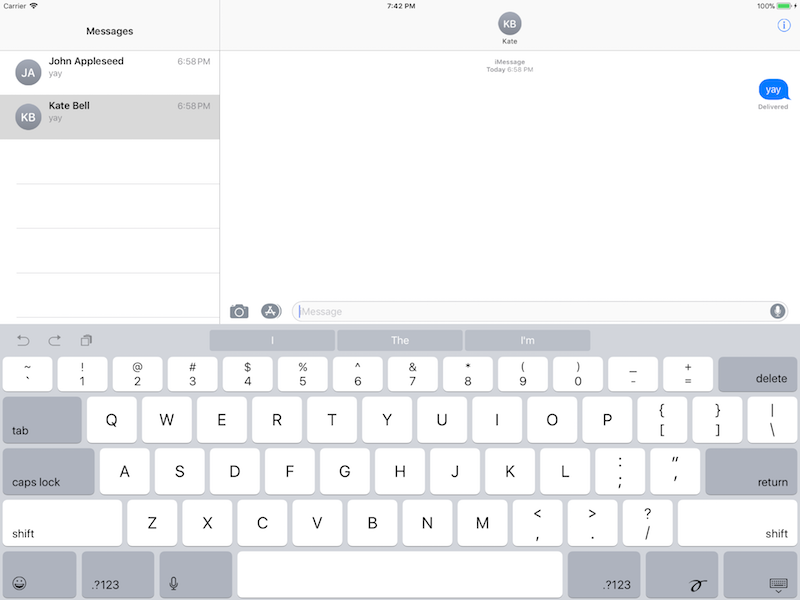Toggle the caps lock key
800x600 pixels.
point(48,471)
